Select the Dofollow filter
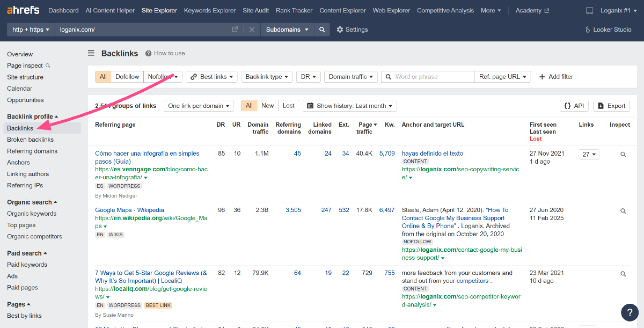Viewport: 644px width, 328px height. tap(127, 77)
